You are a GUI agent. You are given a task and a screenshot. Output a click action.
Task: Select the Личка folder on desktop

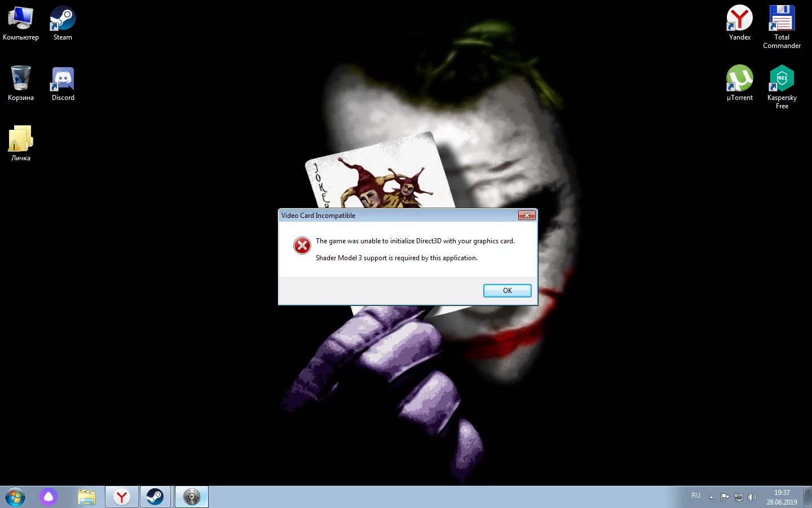(21, 143)
